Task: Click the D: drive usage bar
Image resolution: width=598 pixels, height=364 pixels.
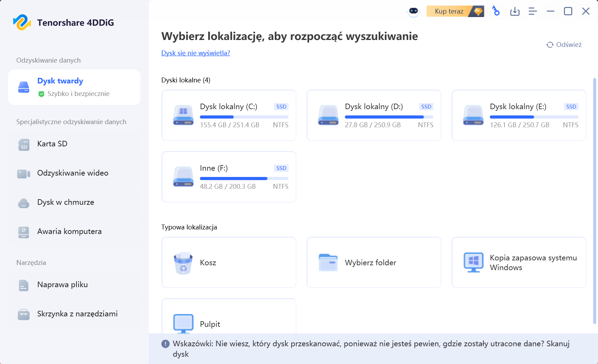Action: coord(389,117)
